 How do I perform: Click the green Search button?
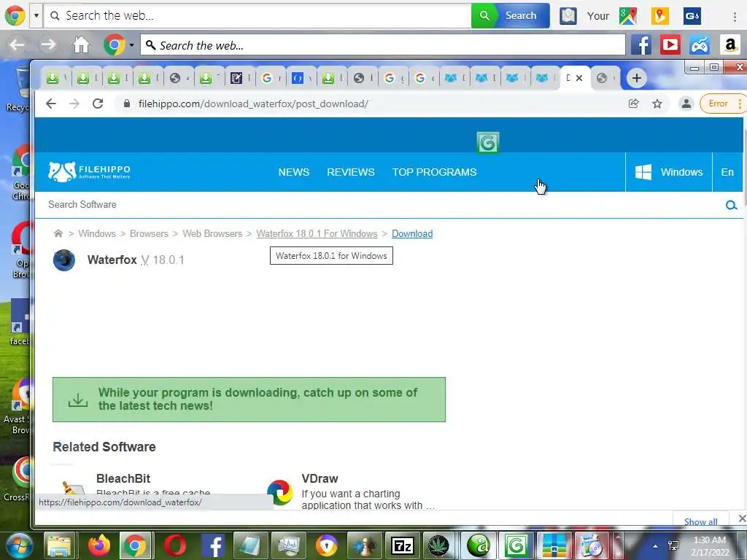[510, 15]
